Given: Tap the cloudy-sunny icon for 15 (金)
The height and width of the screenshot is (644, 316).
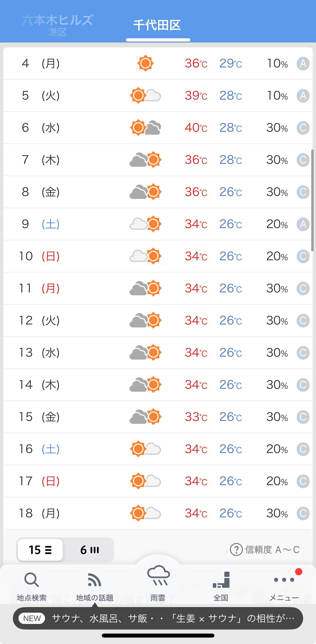Looking at the screenshot, I should pyautogui.click(x=145, y=417).
